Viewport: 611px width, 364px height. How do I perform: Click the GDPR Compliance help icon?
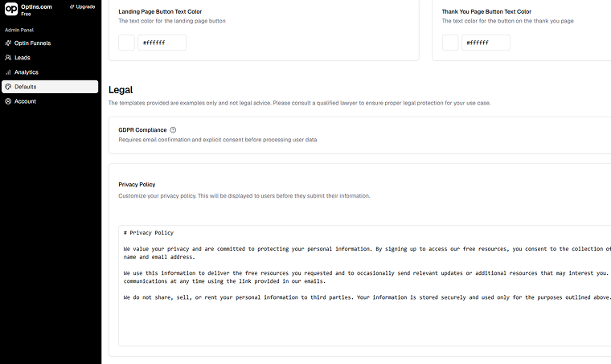(173, 129)
